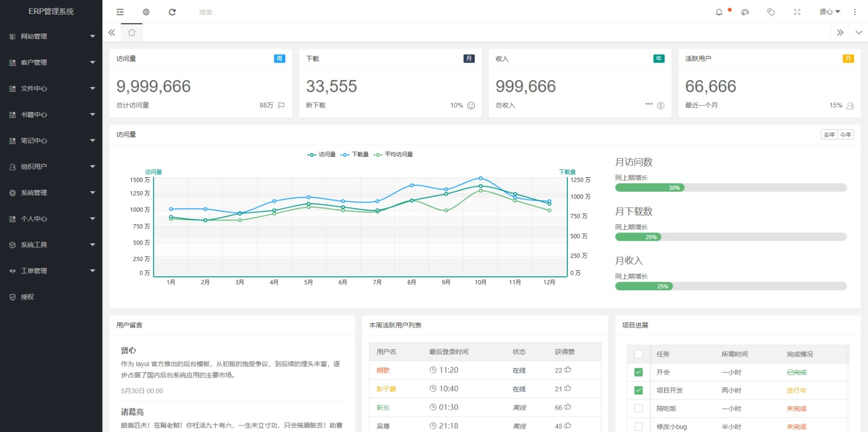The width and height of the screenshot is (868, 432).
Task: Switch chart to 今年
Action: pos(846,135)
